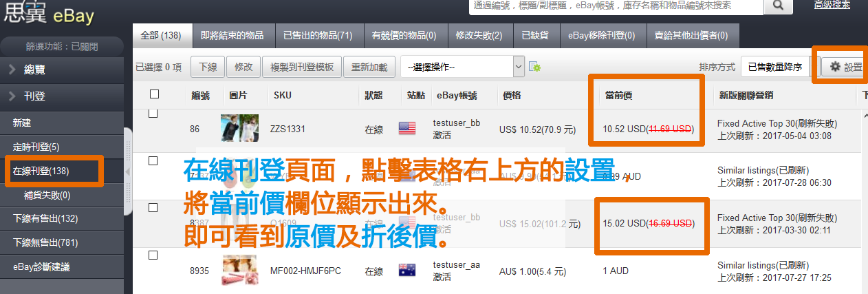Focus the top search input field
Viewport: 868px width, 294px height.
coord(616,6)
